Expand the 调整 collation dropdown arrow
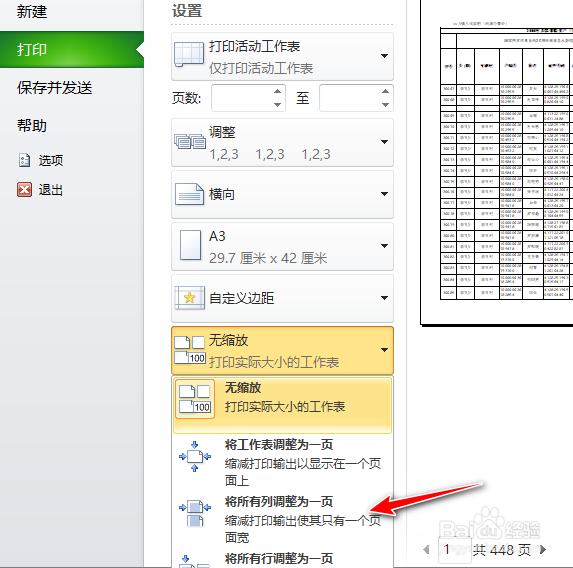The image size is (573, 568). [x=384, y=142]
